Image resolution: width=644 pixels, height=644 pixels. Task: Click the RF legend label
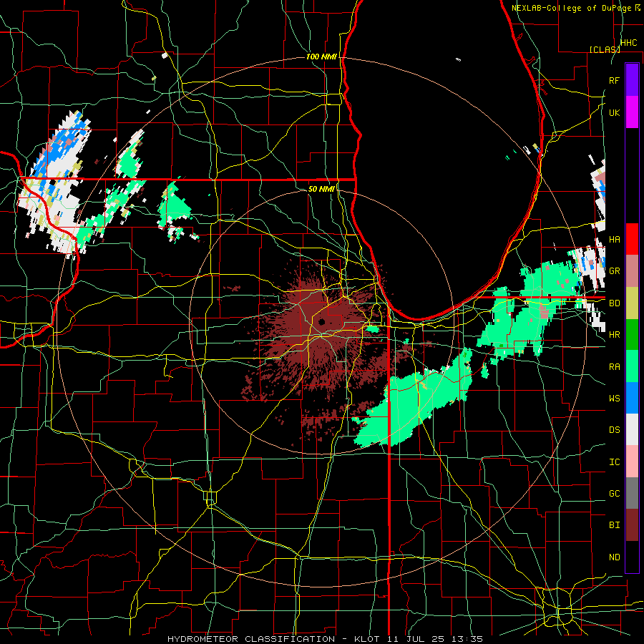pyautogui.click(x=614, y=80)
